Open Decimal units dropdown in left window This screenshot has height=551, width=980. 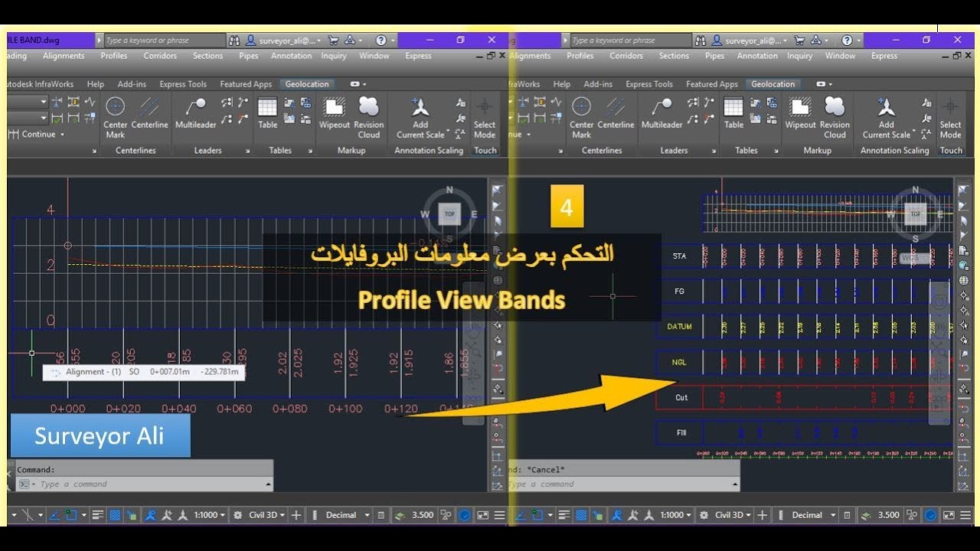(347, 515)
